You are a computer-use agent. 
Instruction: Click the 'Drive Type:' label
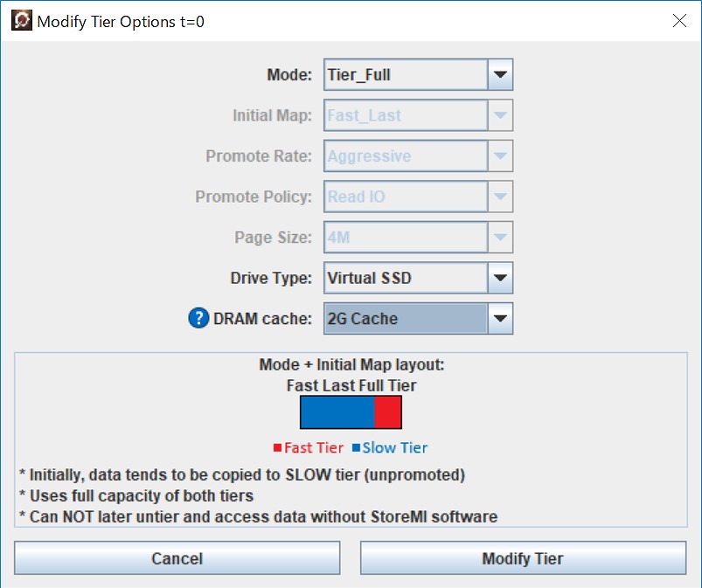coord(271,278)
